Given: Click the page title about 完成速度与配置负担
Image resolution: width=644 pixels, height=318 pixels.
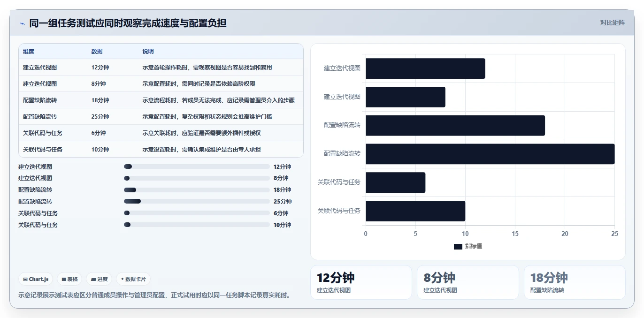Looking at the screenshot, I should point(128,23).
